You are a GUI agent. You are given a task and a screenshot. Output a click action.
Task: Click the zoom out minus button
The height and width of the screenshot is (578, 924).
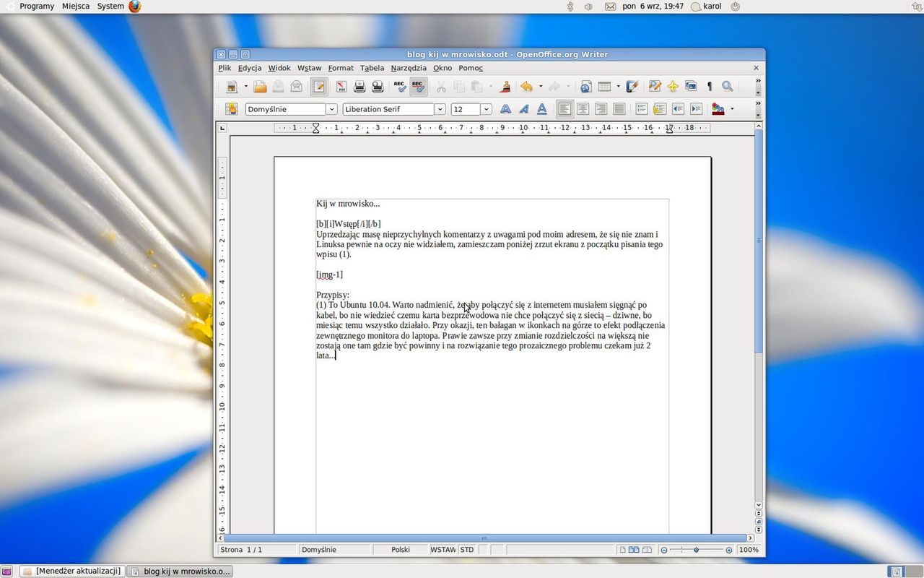664,550
